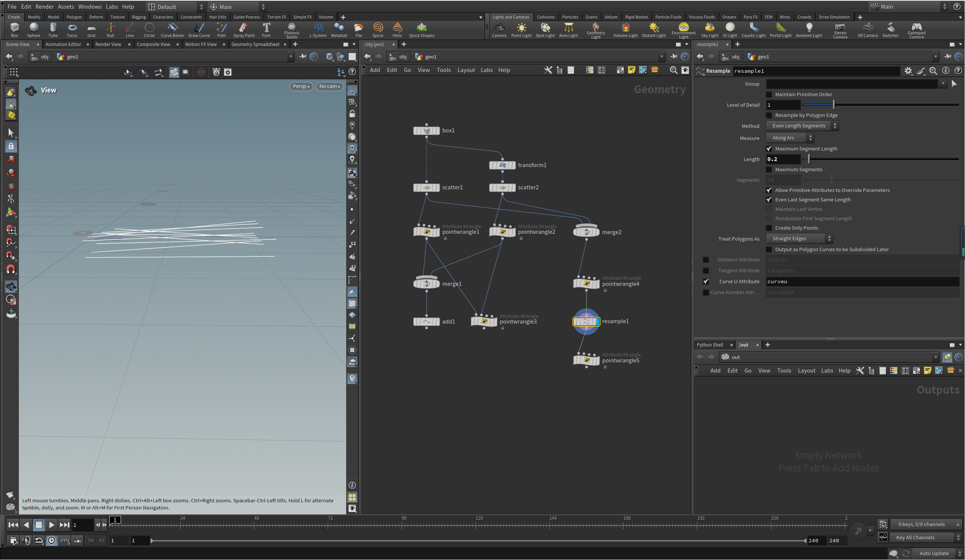Screen dimensions: 965x560
Task: Open the Particles shelf tab
Action: tap(570, 17)
